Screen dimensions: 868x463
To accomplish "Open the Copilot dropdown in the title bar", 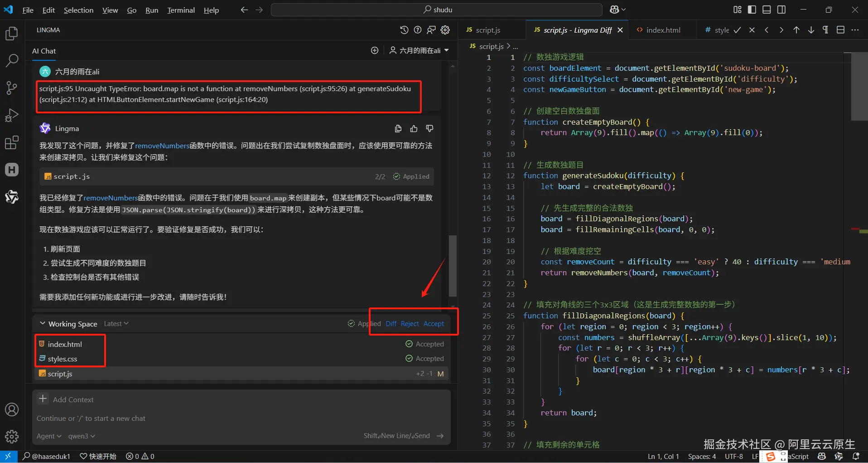I will click(x=617, y=10).
